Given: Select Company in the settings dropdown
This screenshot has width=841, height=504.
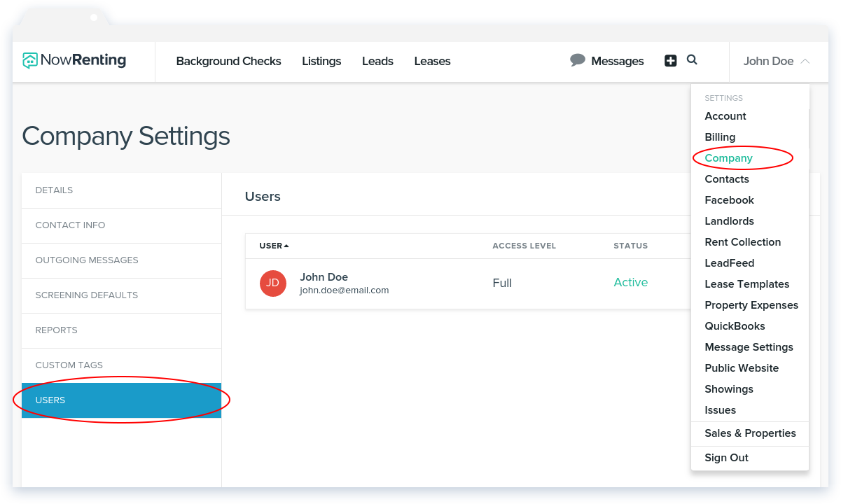Looking at the screenshot, I should pyautogui.click(x=728, y=158).
